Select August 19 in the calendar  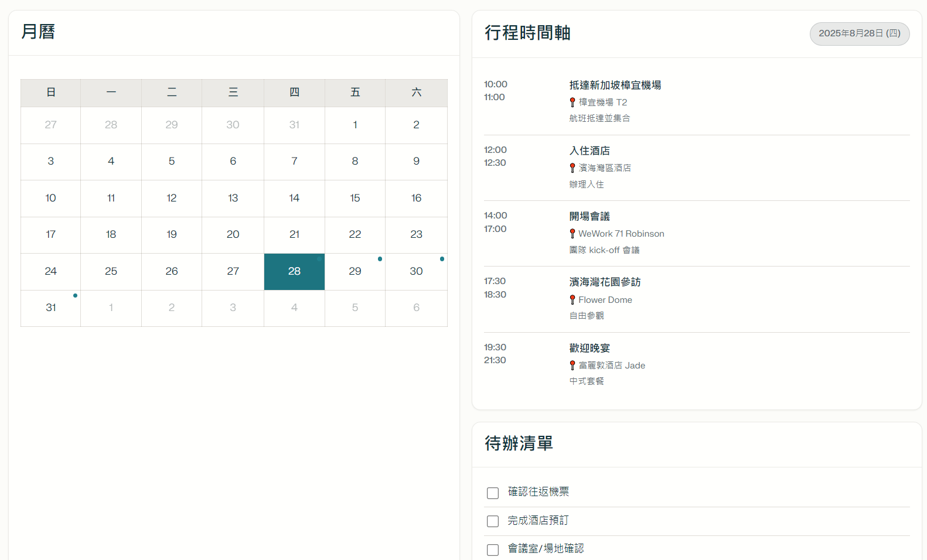[172, 234]
